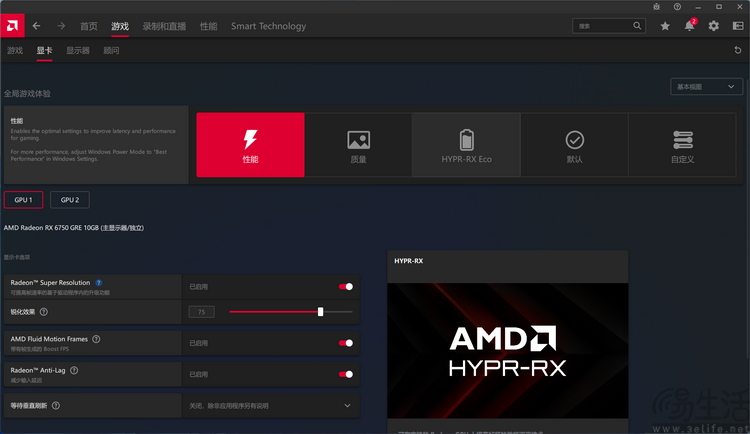Adjust the 锐化效果 sharpening slider
750x434 pixels.
pos(291,312)
